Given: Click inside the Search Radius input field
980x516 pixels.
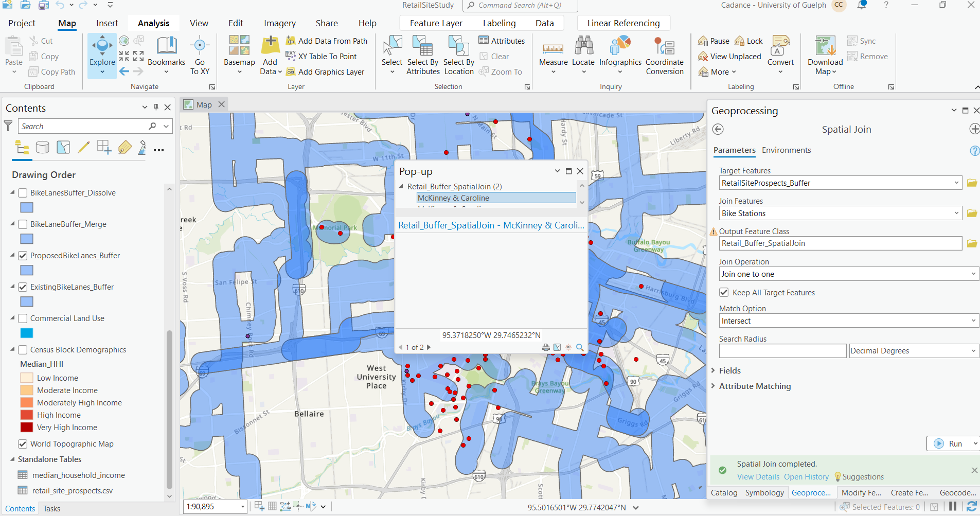Looking at the screenshot, I should (782, 350).
